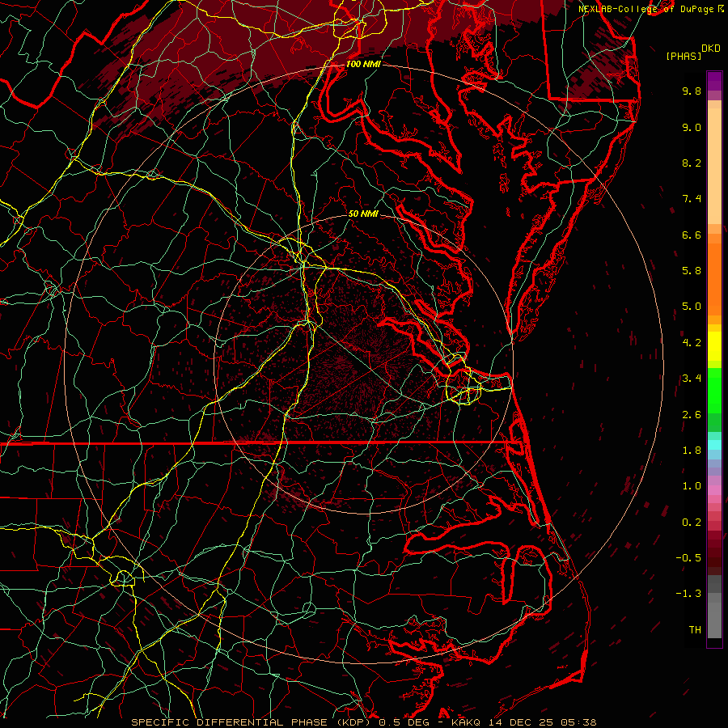Screen dimensions: 728x728
Task: Select the 4.2 color scale value
Action: pos(692,343)
